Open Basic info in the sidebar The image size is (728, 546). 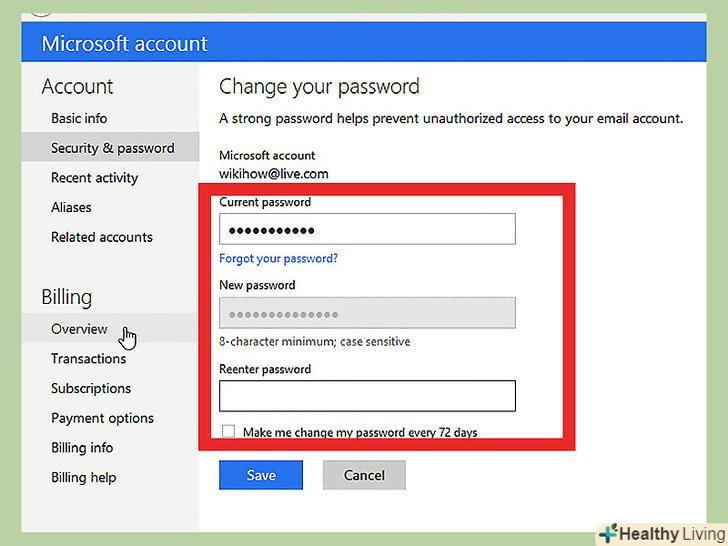79,118
